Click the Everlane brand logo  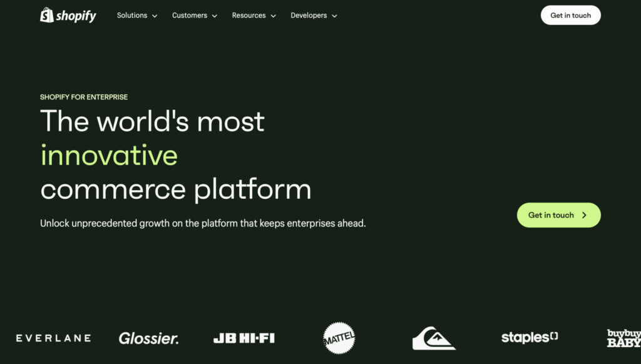[54, 338]
